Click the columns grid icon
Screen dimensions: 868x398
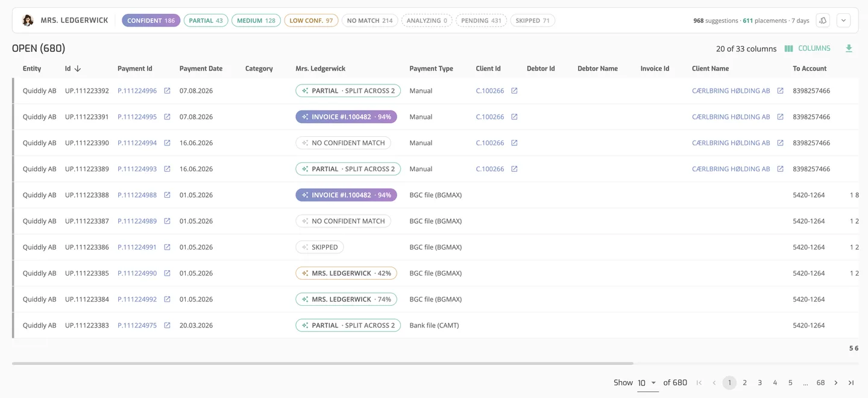click(x=788, y=48)
